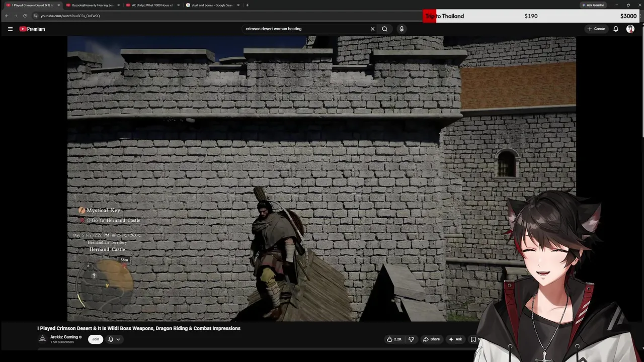644x362 pixels.
Task: Open the Arekkz Gaming channel name link
Action: (x=64, y=337)
